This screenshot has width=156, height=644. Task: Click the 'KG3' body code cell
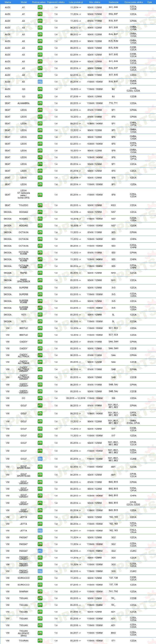coord(113,205)
